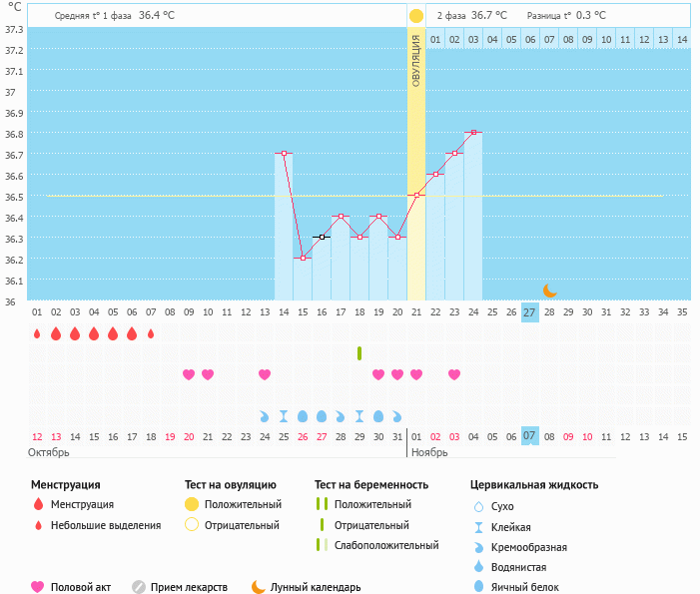Click the creamy fluid icon on October 24
Image resolution: width=700 pixels, height=594 pixels.
tap(265, 415)
